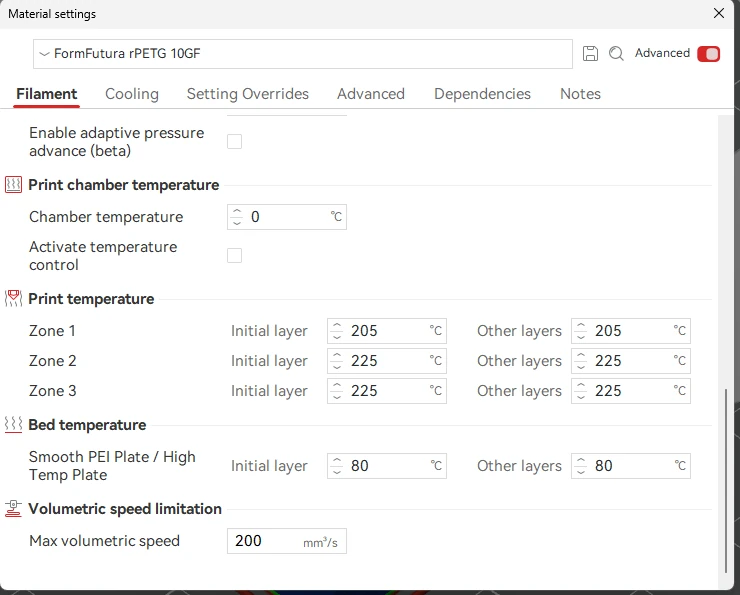Click the Smooth PEI Plate / High Temp Plate label
This screenshot has width=740, height=595.
pos(112,466)
